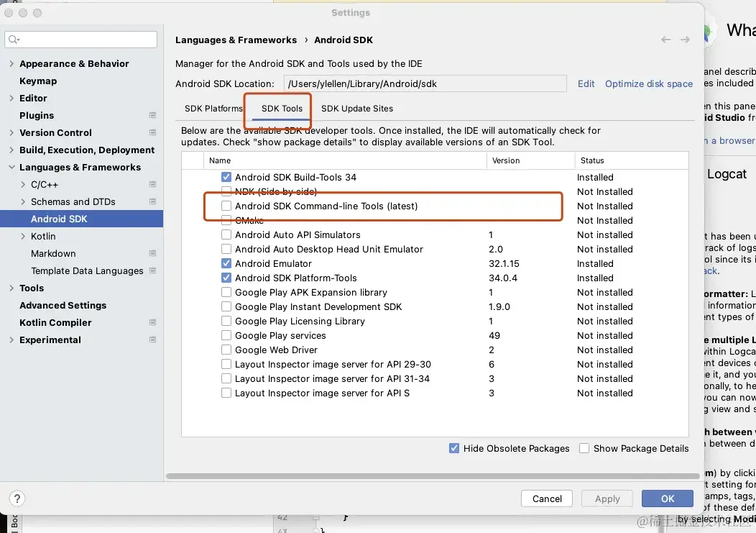Screen dimensions: 756x533
Task: Toggle Hide Obsolete Packages checkbox
Action: click(x=454, y=449)
